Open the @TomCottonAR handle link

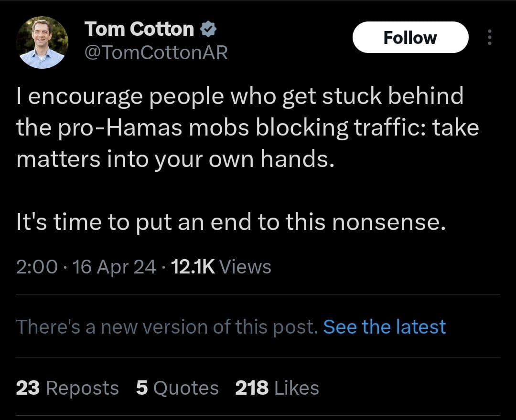click(156, 52)
